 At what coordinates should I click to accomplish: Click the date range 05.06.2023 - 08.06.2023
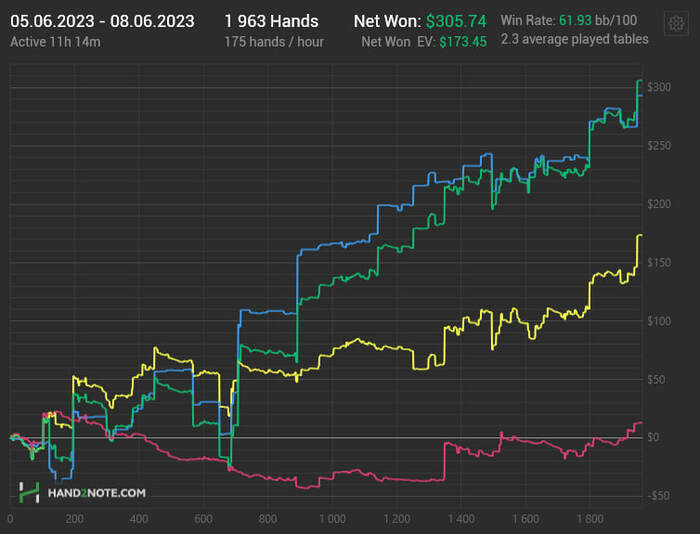(102, 21)
